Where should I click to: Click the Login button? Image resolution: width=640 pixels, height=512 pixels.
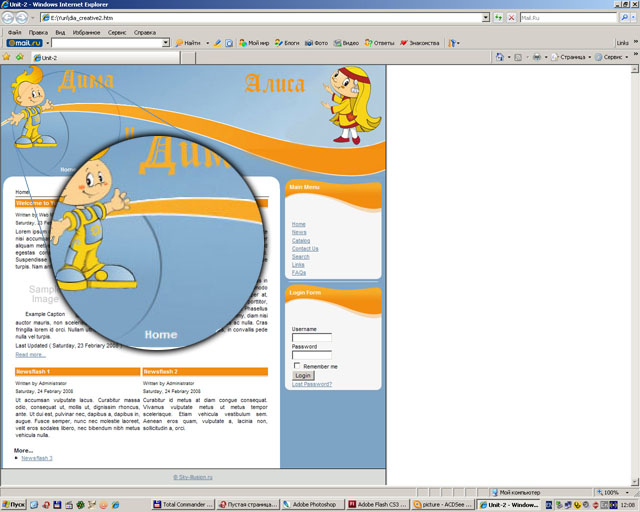click(303, 376)
